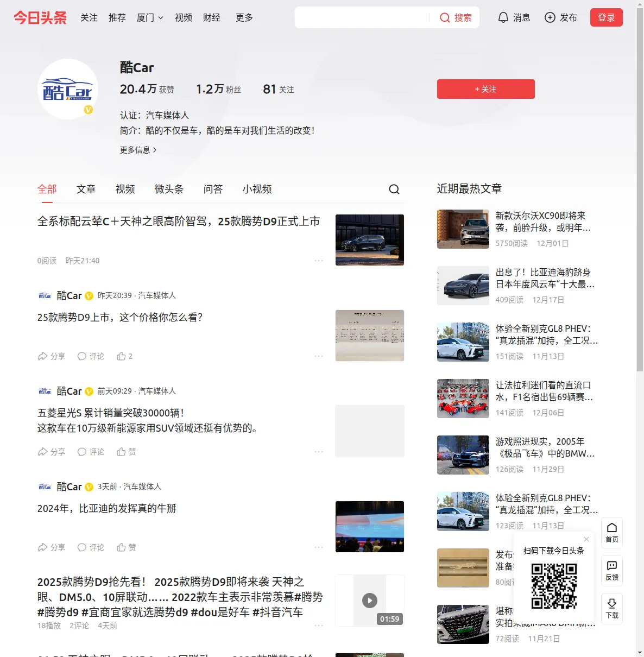Switch to the 问答 tab

pyautogui.click(x=213, y=189)
